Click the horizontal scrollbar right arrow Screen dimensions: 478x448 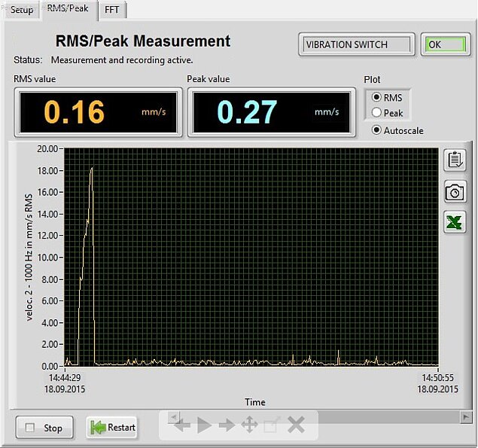tap(465, 416)
